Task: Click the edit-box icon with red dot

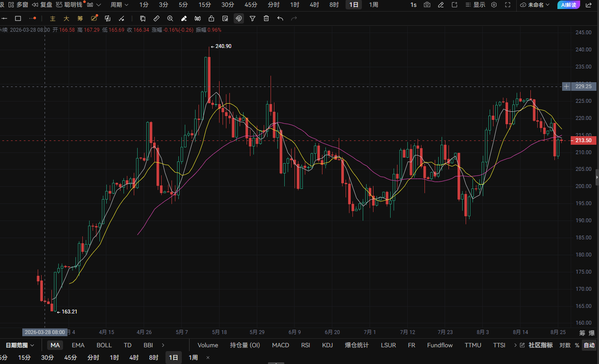Action: tap(94, 18)
